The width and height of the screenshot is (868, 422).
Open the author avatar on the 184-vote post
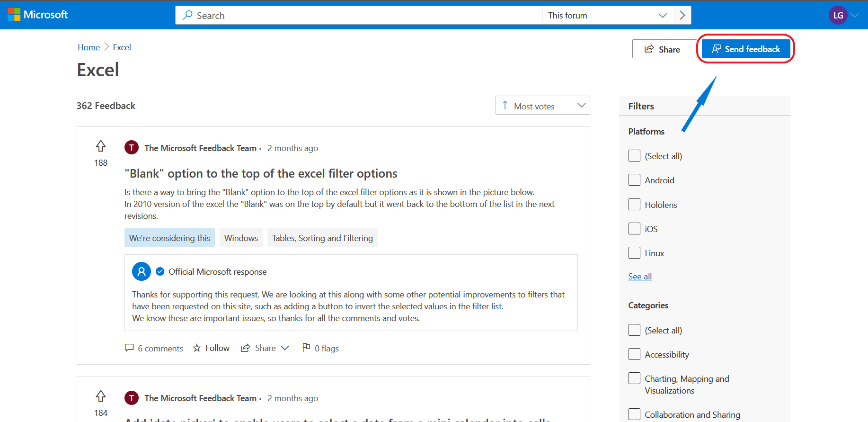tap(132, 398)
